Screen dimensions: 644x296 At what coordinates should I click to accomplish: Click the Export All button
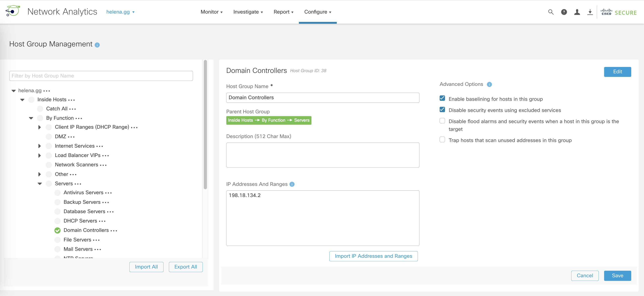pyautogui.click(x=185, y=267)
